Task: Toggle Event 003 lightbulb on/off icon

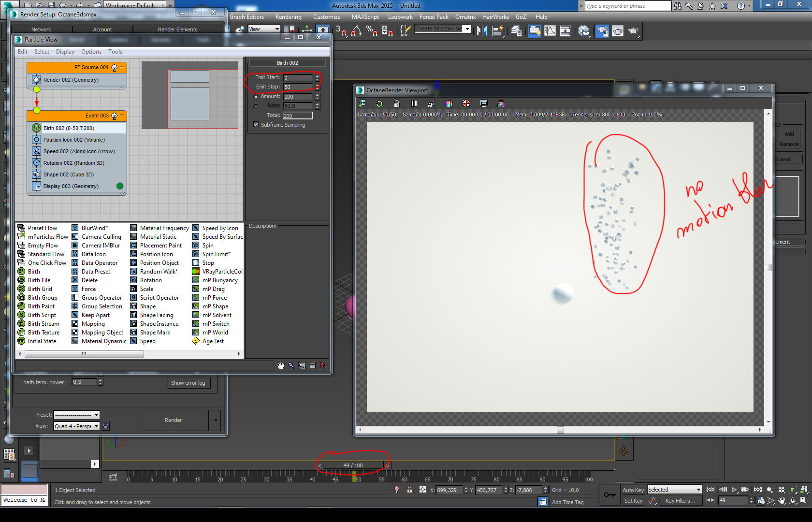Action: (115, 116)
